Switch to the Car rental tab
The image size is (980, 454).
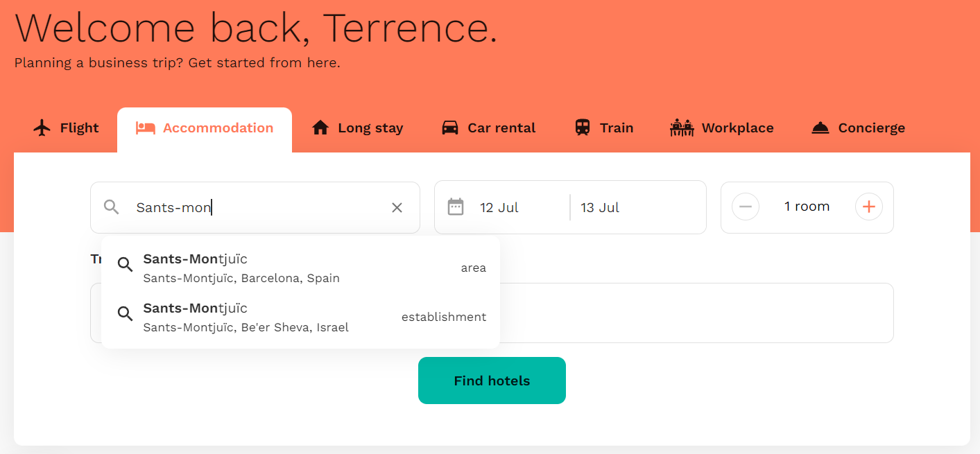pyautogui.click(x=501, y=128)
